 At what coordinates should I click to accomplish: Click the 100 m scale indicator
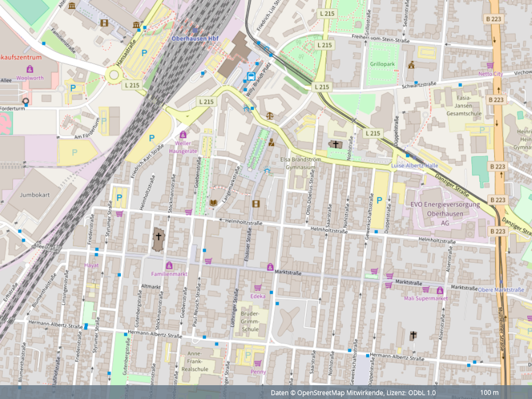489,393
